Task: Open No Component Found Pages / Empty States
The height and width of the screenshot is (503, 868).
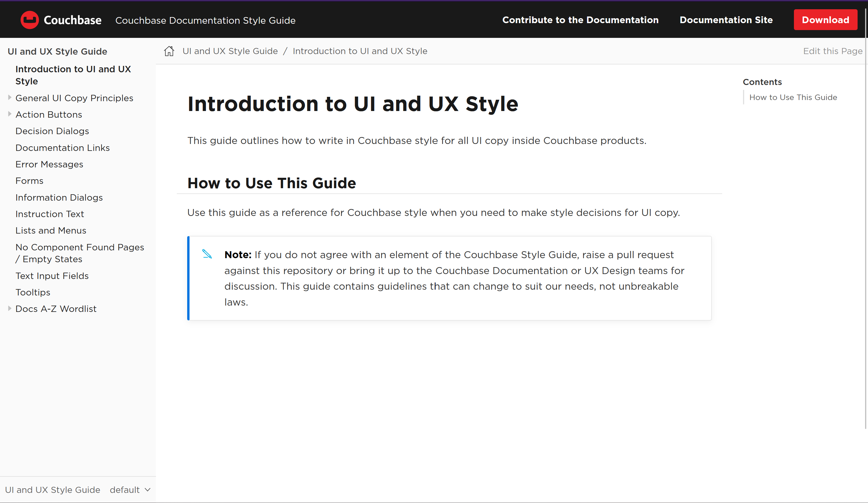Action: pos(80,253)
